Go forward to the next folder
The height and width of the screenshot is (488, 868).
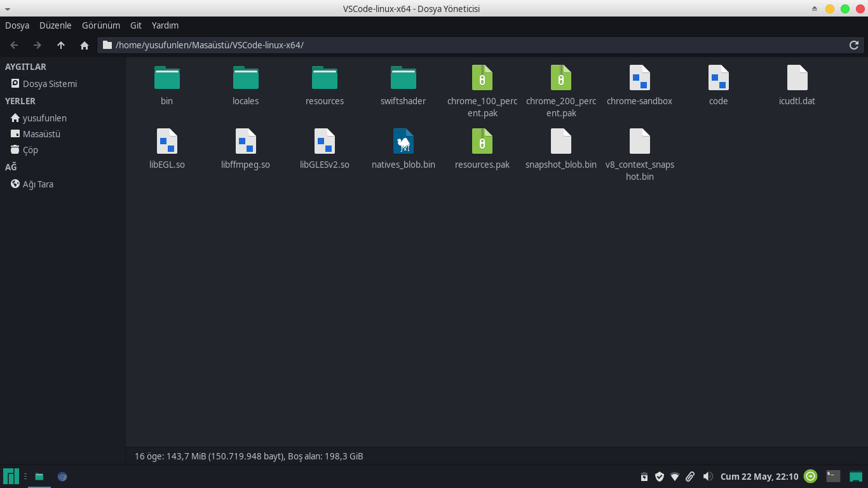(x=37, y=45)
